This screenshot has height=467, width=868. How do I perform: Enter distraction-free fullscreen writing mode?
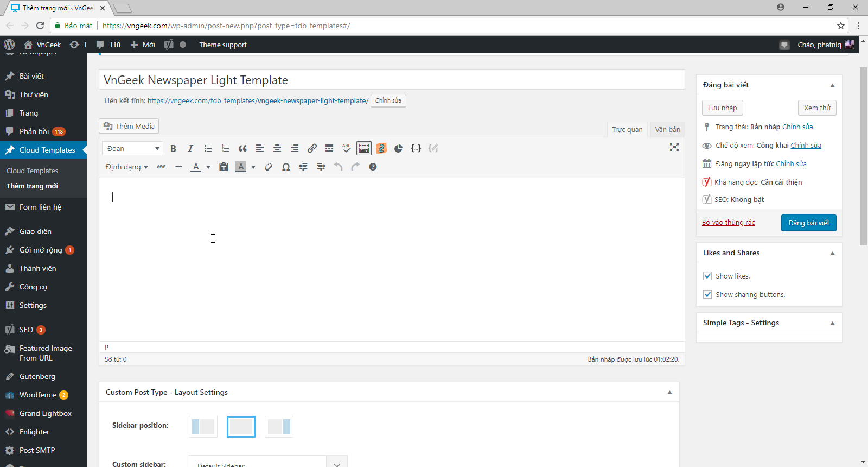tap(674, 147)
